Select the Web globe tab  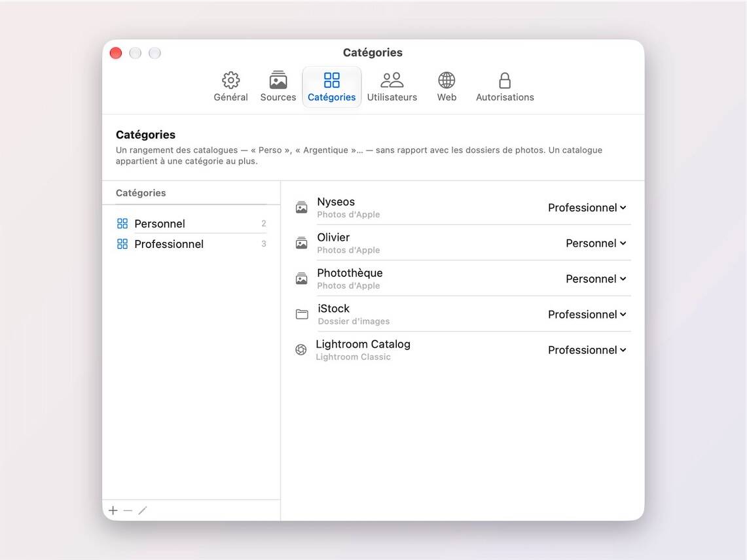point(446,87)
